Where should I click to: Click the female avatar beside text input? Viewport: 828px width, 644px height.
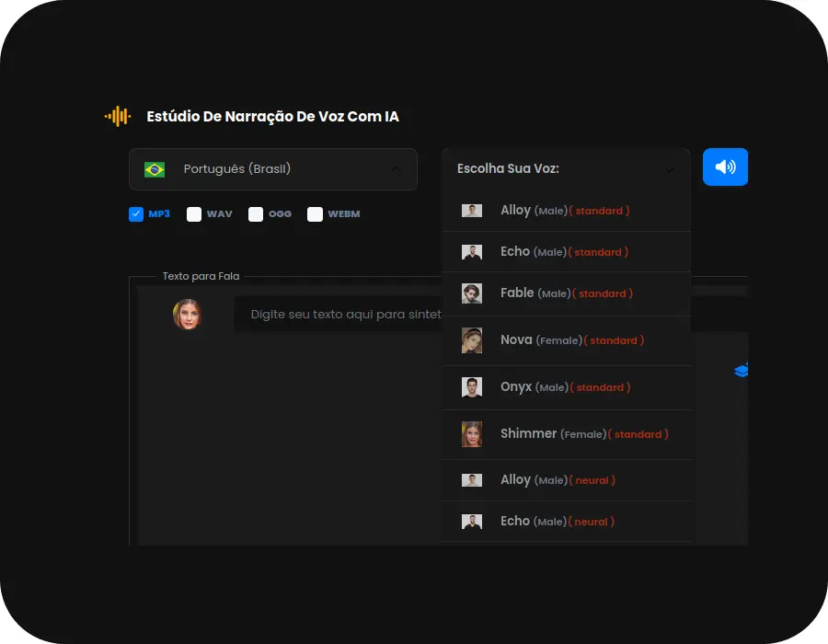point(187,314)
